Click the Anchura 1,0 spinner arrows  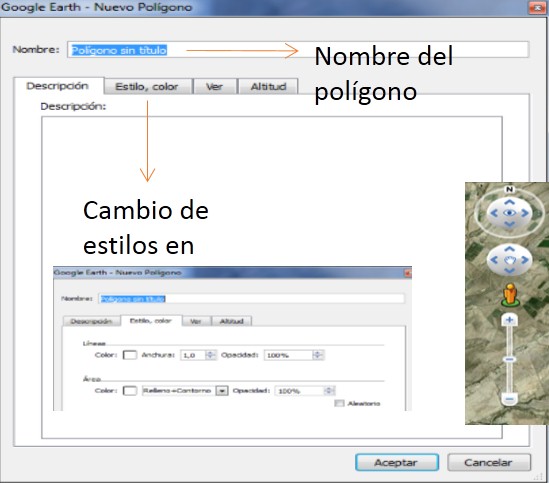point(210,355)
